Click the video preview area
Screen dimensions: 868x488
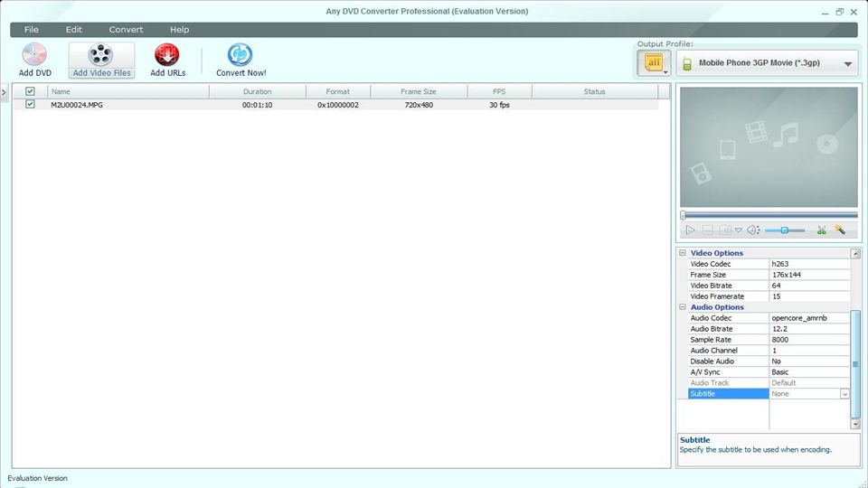(769, 147)
